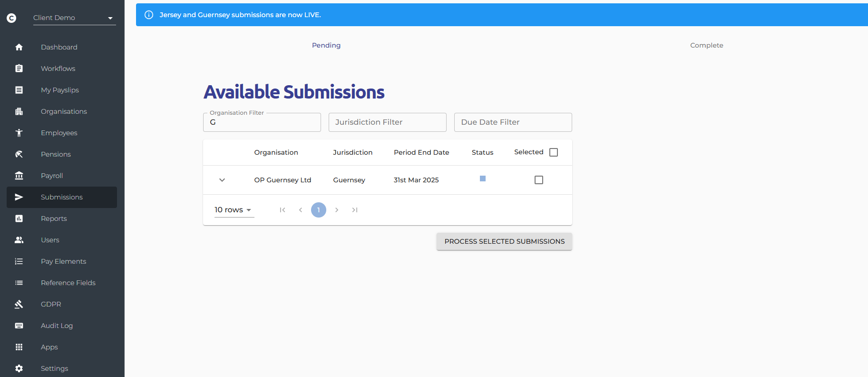This screenshot has width=868, height=377.
Task: Select page 1 in pagination
Action: [319, 210]
